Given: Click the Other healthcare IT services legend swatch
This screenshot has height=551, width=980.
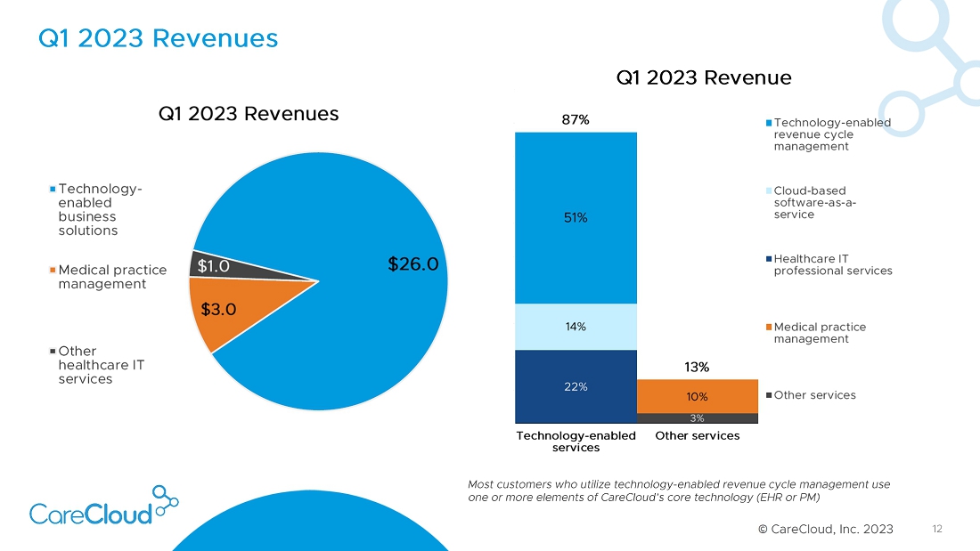Looking at the screenshot, I should point(53,352).
